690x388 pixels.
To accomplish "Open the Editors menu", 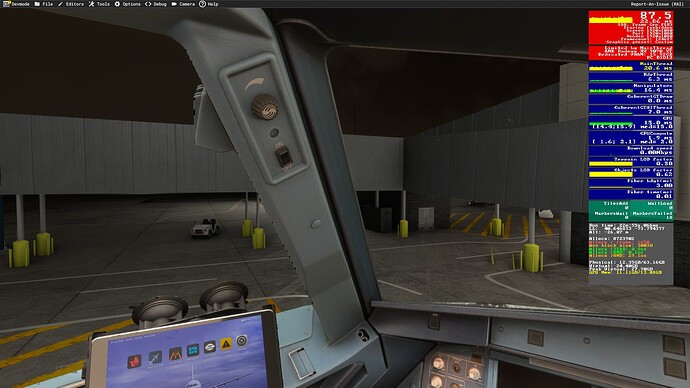I will (x=71, y=4).
